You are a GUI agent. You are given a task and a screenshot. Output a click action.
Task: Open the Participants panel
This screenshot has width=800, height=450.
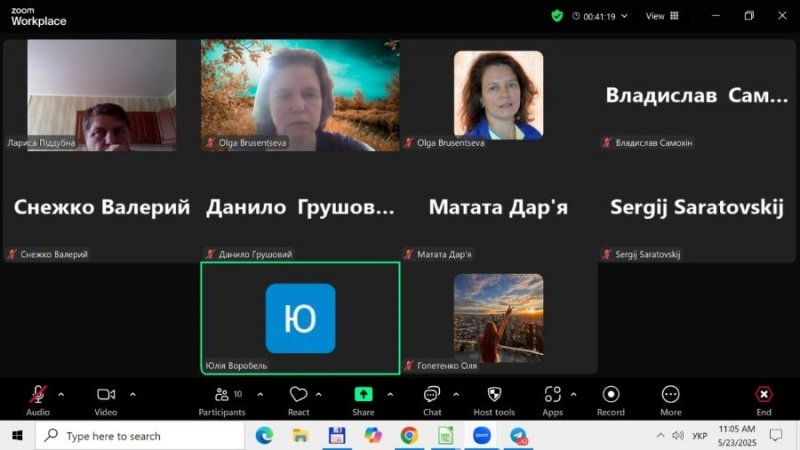click(221, 395)
